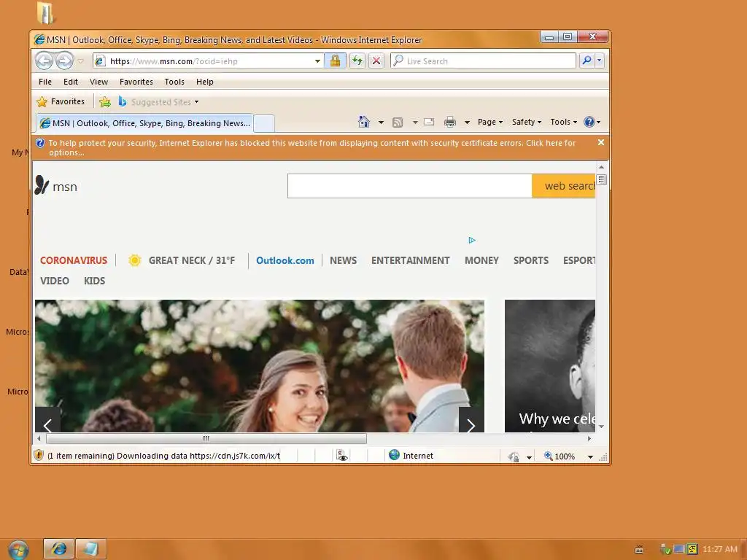Dismiss the security information bar
The width and height of the screenshot is (747, 560).
click(x=601, y=142)
